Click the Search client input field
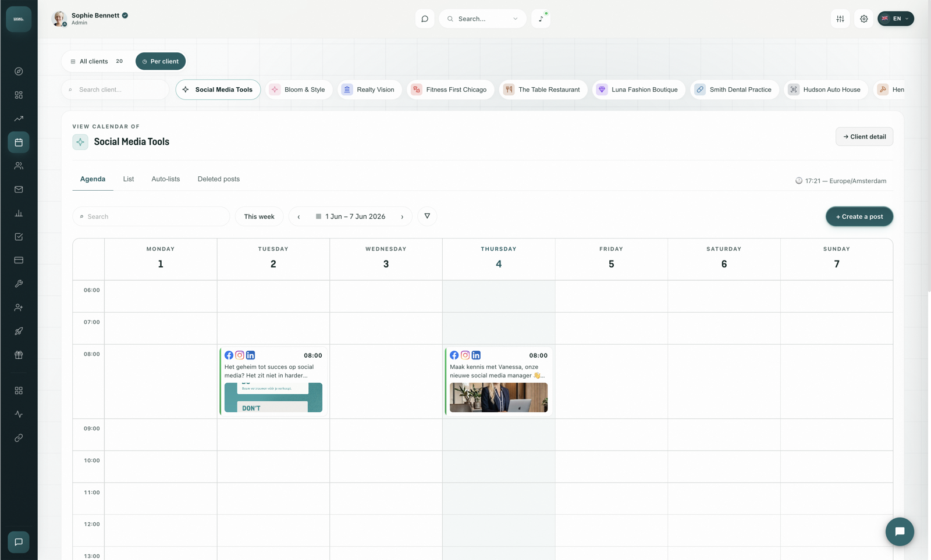Image resolution: width=931 pixels, height=560 pixels. click(115, 90)
